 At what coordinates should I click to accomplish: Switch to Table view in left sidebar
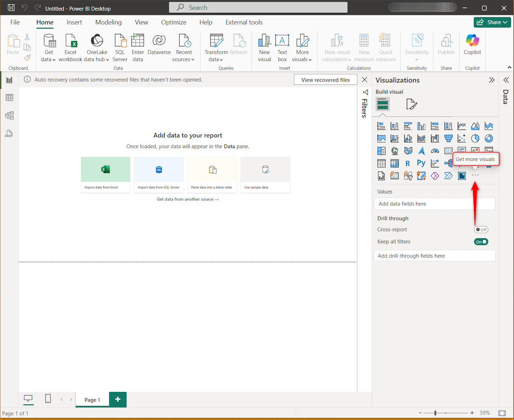click(x=9, y=98)
